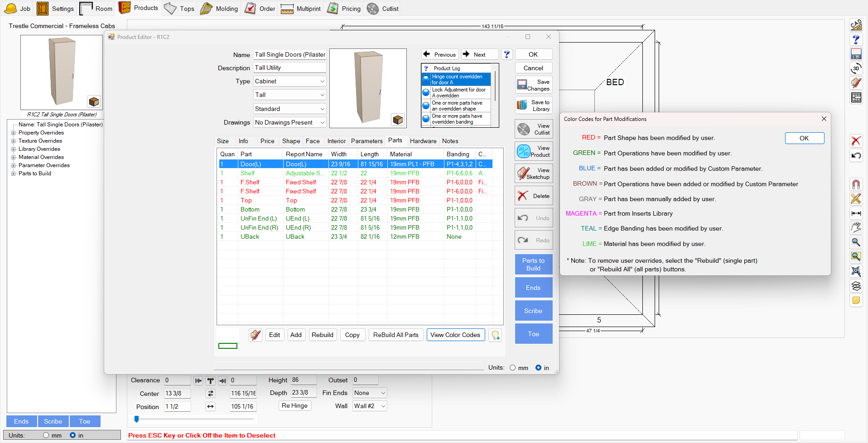The height and width of the screenshot is (443, 868).
Task: Click the lightbulb icon beside View Color Codes
Action: 495,335
